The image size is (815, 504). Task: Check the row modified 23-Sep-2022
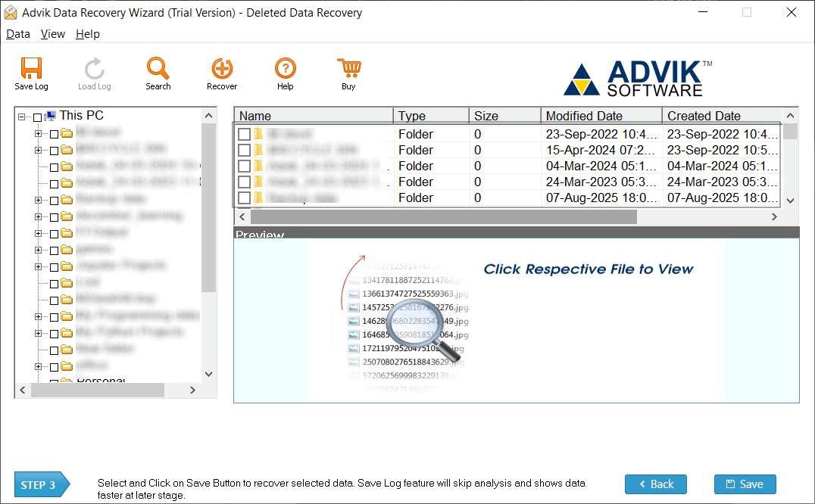coord(245,134)
